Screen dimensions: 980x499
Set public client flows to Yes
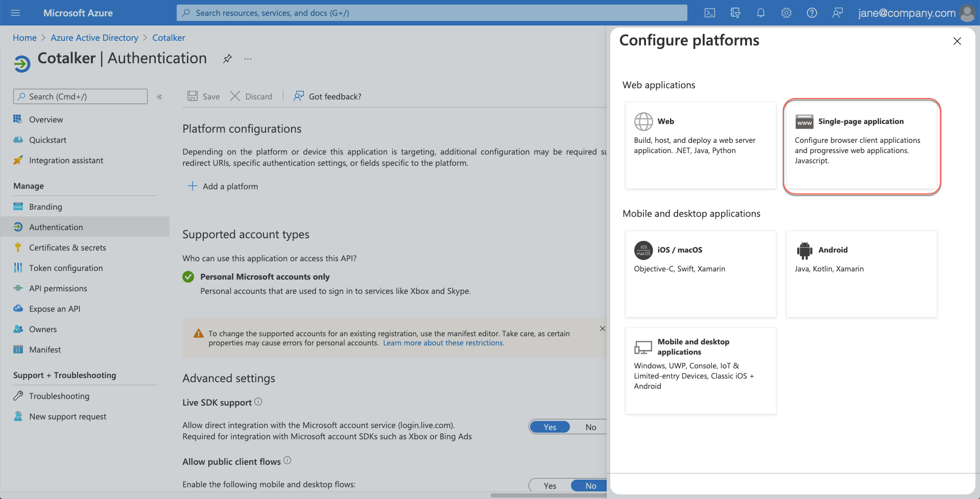click(x=550, y=486)
